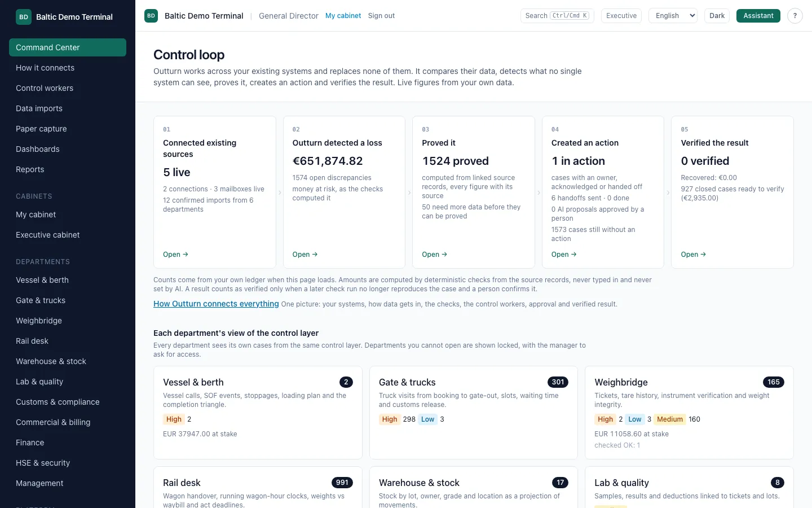The image size is (812, 508).
Task: Click the 165 badge on Weighbridge card
Action: coord(774,382)
